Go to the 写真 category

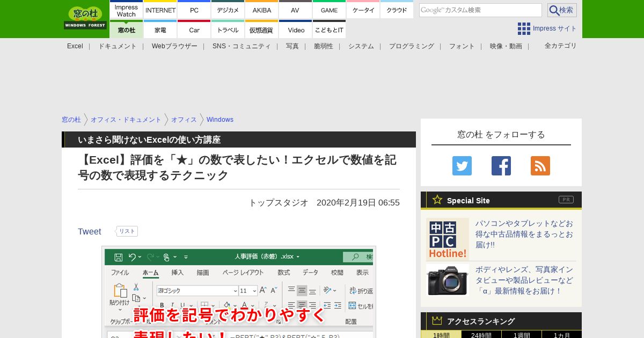point(292,46)
